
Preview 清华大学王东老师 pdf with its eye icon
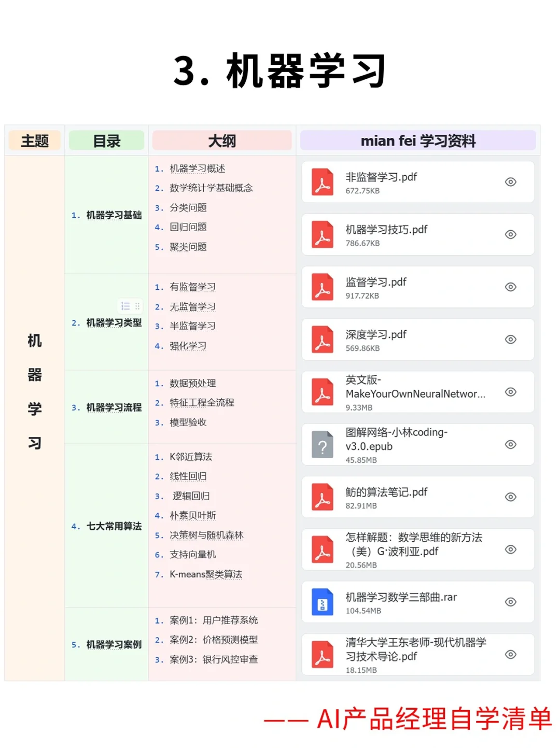(x=511, y=654)
